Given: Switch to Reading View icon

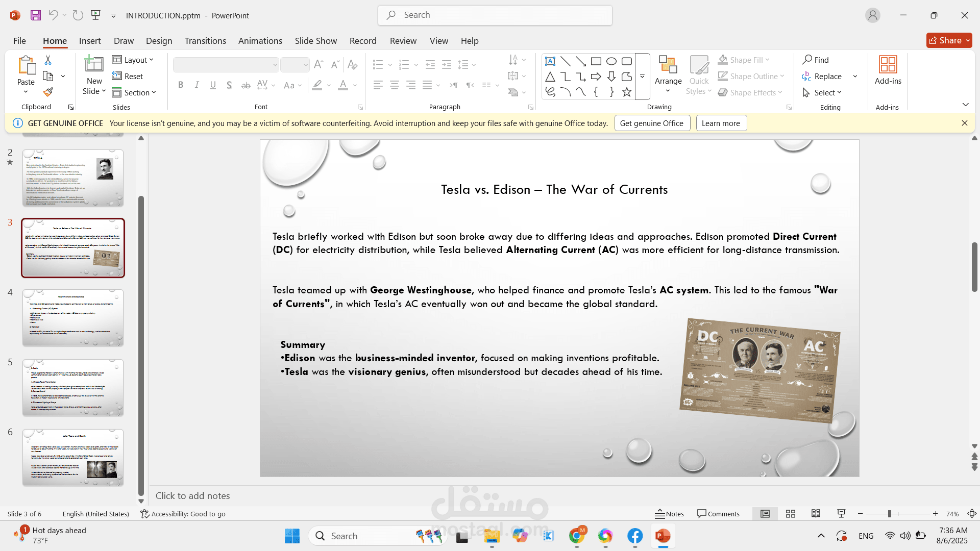Looking at the screenshot, I should 816,514.
